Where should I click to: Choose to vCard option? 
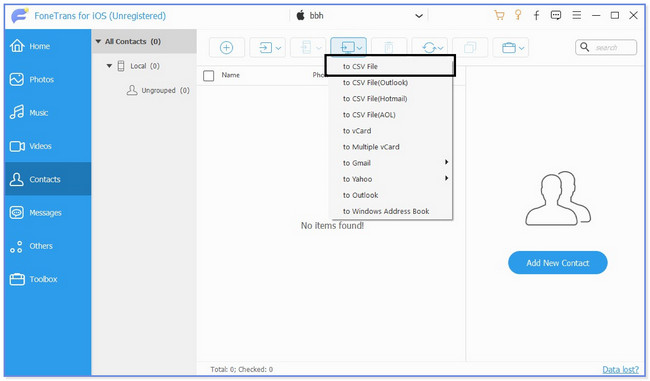390,131
